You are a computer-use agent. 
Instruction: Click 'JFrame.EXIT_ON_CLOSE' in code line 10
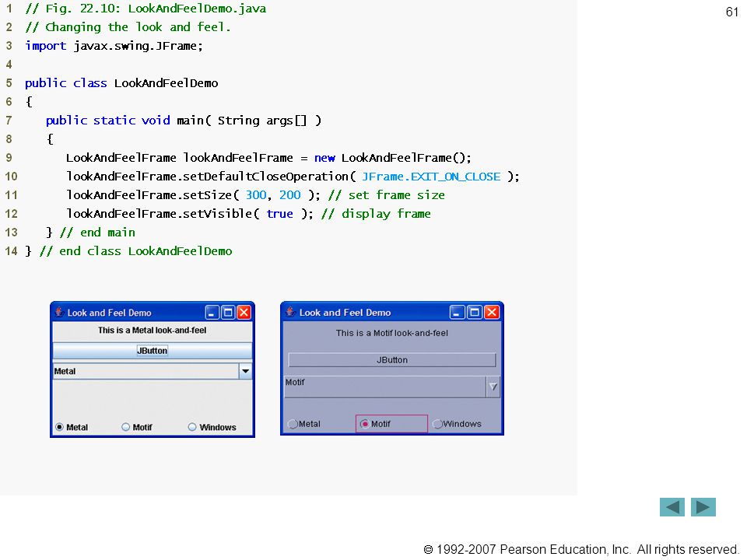(x=431, y=177)
